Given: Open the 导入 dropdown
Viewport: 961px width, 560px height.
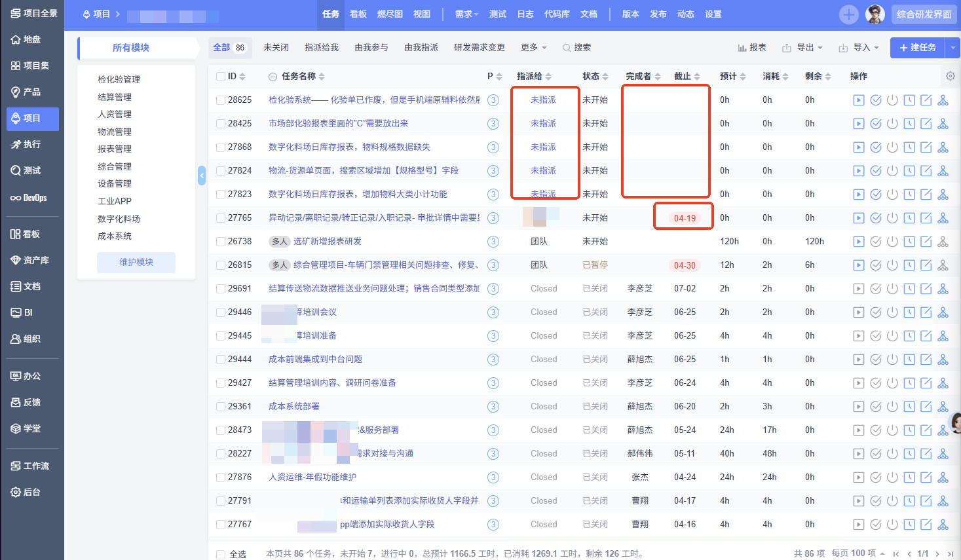Looking at the screenshot, I should point(859,48).
